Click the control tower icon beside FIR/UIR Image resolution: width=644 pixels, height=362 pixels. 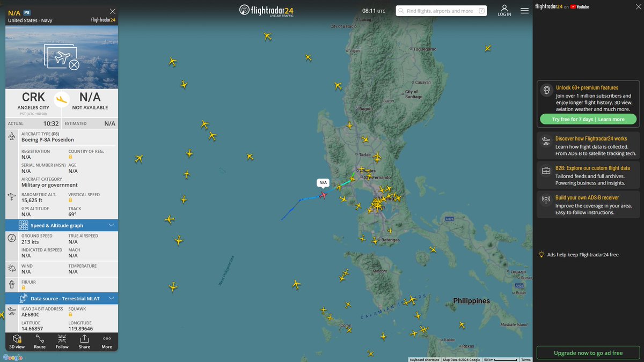pos(12,284)
